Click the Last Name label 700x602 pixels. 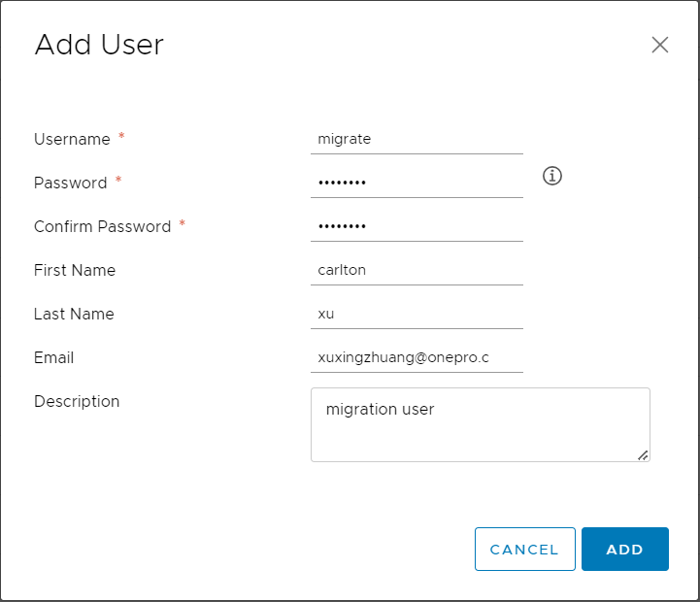point(74,314)
